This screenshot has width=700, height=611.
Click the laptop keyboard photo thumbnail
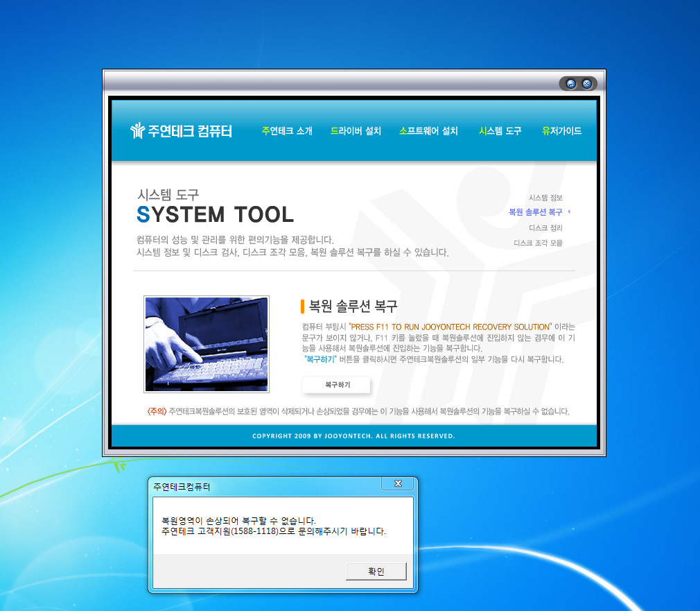(x=207, y=344)
